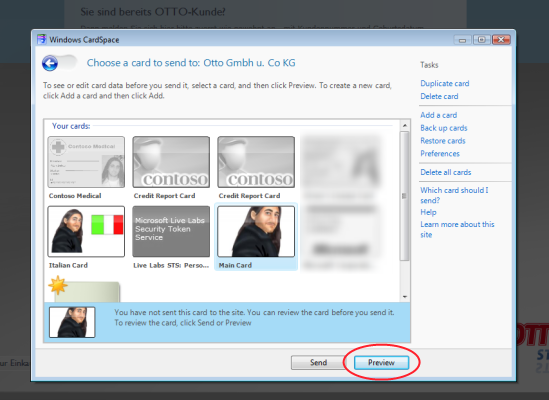Screen dimensions: 549x400
Task: Select the first Credit Report Card
Action: 171,162
